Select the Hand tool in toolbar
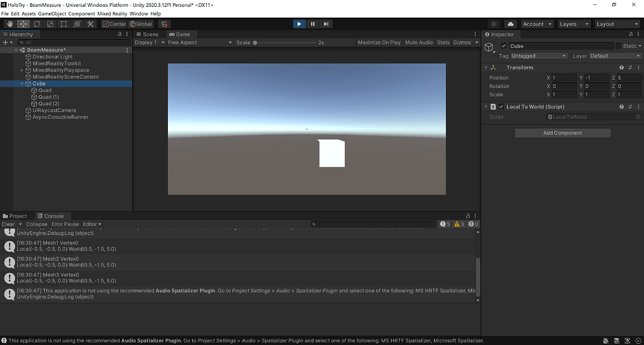The height and width of the screenshot is (345, 644). 9,24
